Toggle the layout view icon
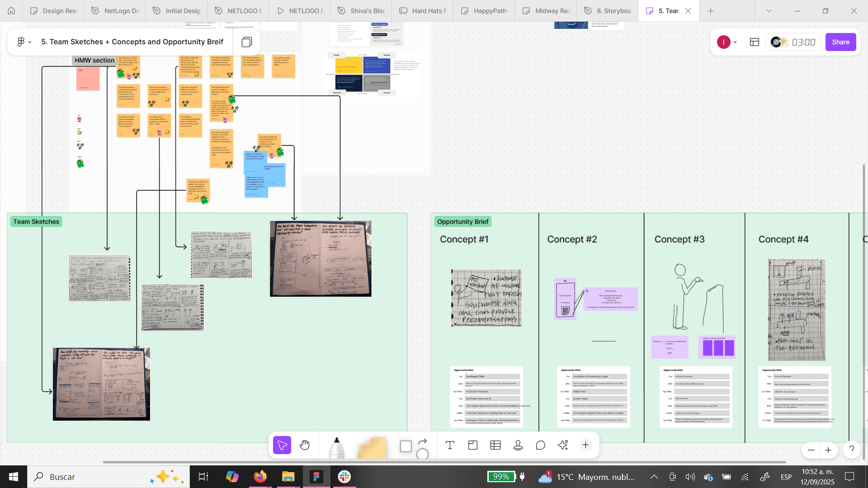Screen dimensions: 868x488 pyautogui.click(x=755, y=42)
